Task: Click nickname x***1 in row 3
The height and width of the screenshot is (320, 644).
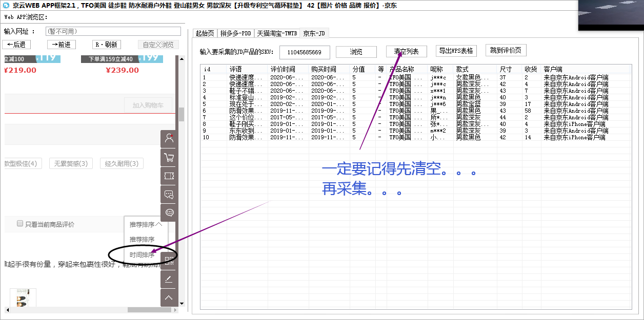Action: [x=438, y=91]
